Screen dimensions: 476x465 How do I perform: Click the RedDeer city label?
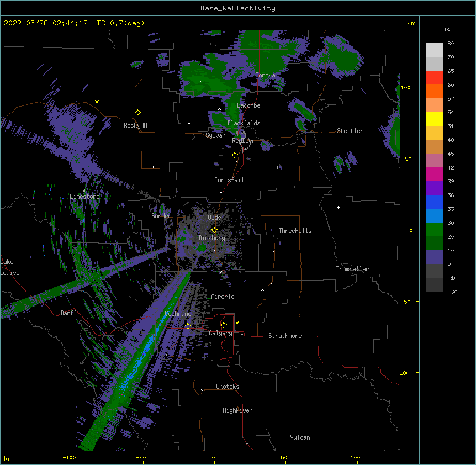pos(243,141)
